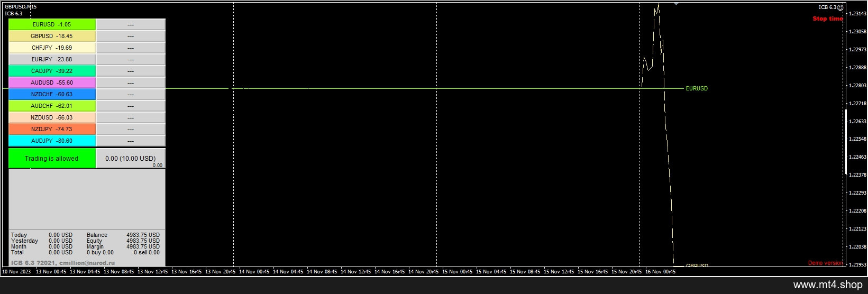Click the EURUSD line label on chart
The image size is (868, 294).
(x=697, y=88)
